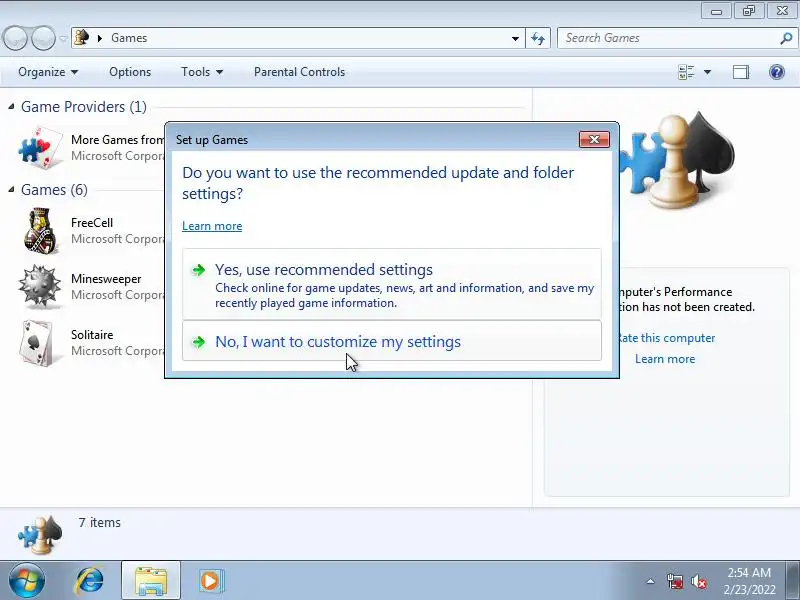Open Windows Explorer taskbar button
This screenshot has width=800, height=600.
click(151, 581)
